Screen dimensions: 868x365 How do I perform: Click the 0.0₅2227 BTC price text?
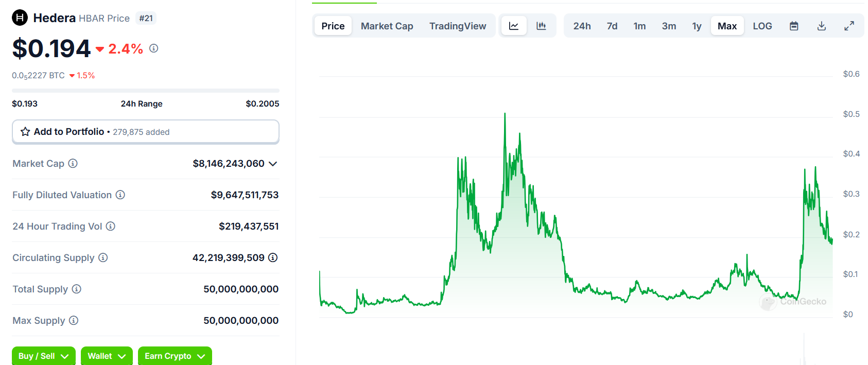(39, 76)
